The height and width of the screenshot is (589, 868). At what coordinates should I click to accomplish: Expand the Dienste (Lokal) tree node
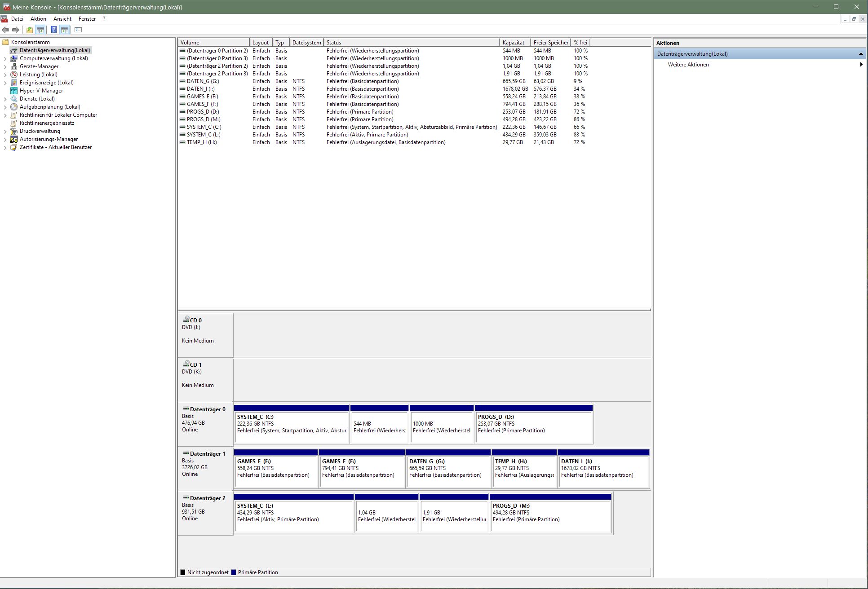(5, 99)
